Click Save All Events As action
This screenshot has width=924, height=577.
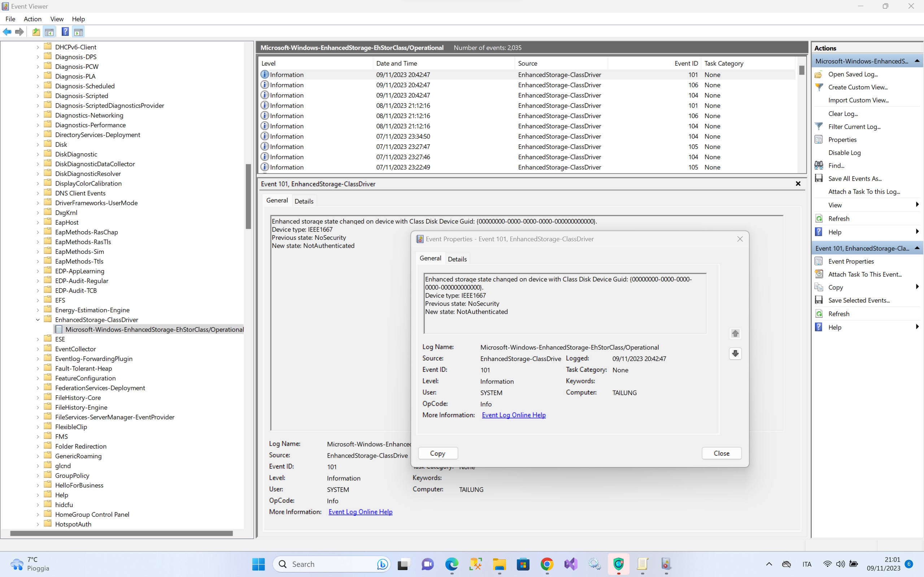[x=854, y=179]
